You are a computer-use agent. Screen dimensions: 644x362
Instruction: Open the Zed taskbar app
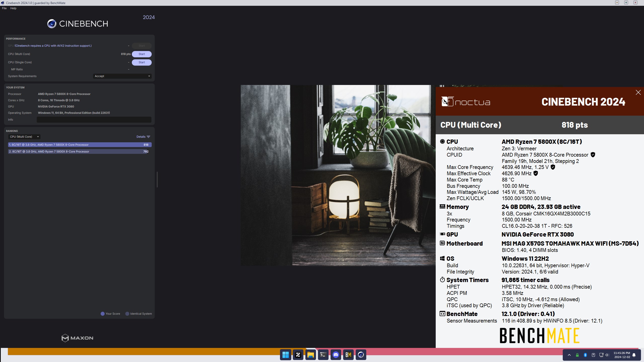pyautogui.click(x=298, y=355)
